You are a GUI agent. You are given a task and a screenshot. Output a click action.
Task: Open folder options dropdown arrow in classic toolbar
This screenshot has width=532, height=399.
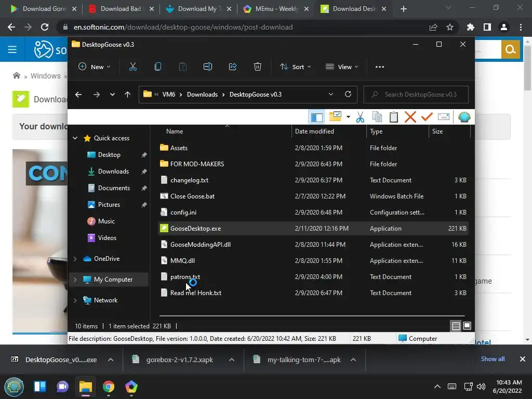348,117
